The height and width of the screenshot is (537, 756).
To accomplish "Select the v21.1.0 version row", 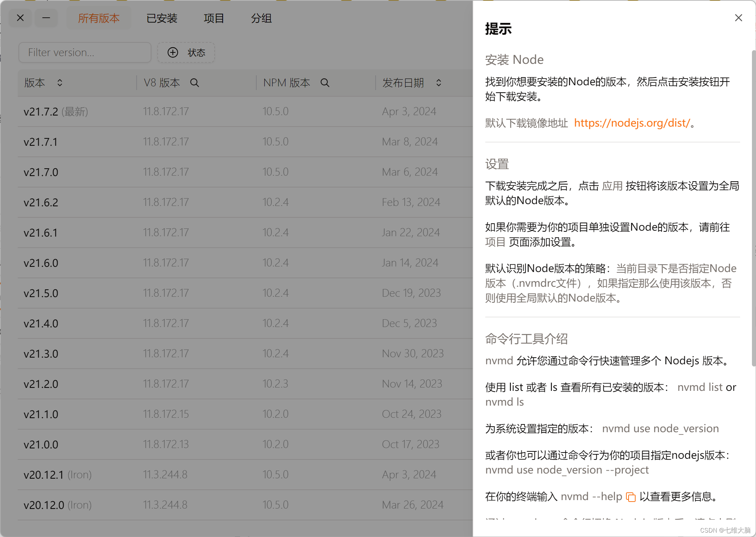I will [x=245, y=414].
